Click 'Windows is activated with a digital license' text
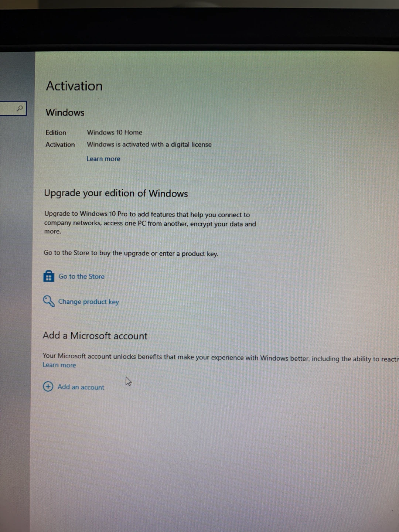 click(x=149, y=144)
